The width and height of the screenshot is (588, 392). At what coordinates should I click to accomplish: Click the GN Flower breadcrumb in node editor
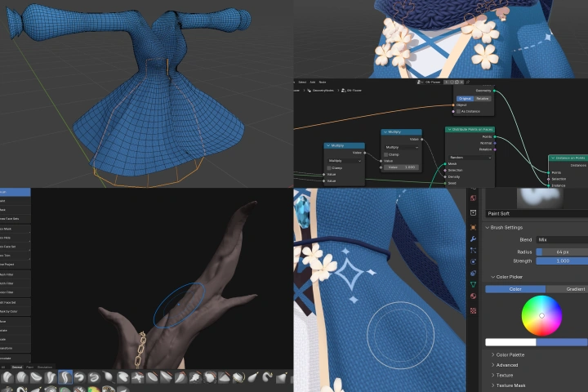[354, 91]
